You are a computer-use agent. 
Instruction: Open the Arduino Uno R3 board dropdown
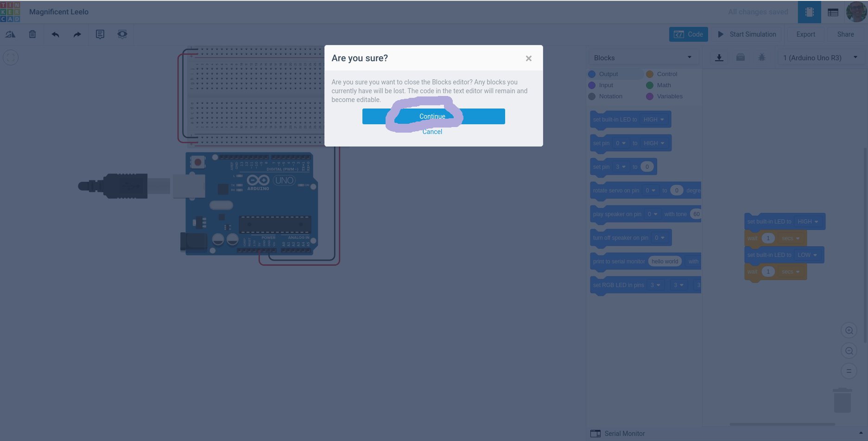tap(820, 58)
